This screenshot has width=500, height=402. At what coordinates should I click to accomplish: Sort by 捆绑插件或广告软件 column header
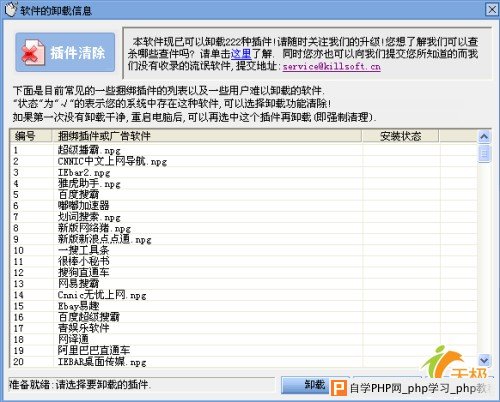pos(207,136)
